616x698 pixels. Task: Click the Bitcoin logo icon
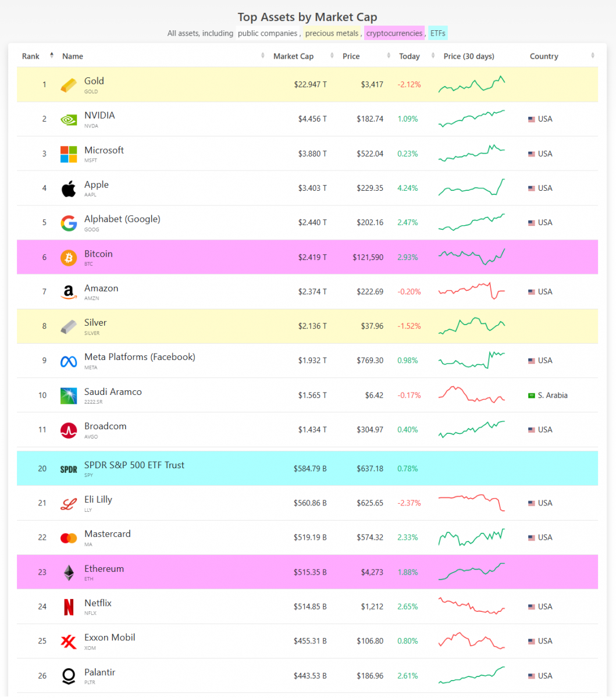69,258
